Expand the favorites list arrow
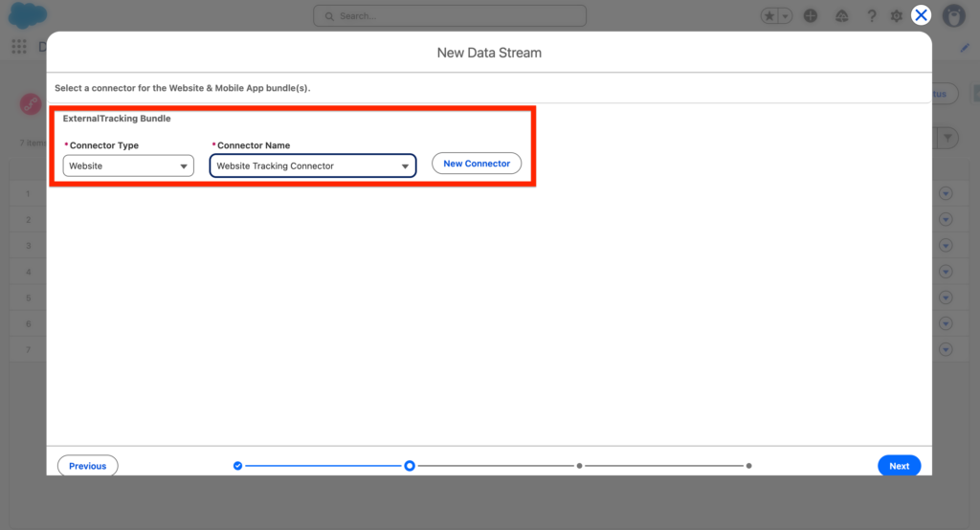 pos(786,16)
